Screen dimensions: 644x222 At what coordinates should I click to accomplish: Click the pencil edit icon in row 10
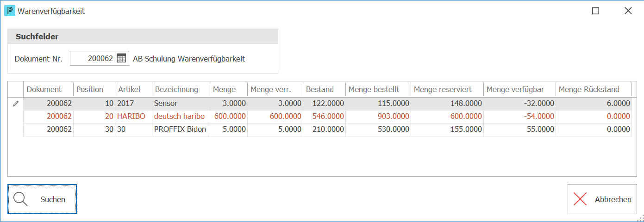click(x=16, y=104)
